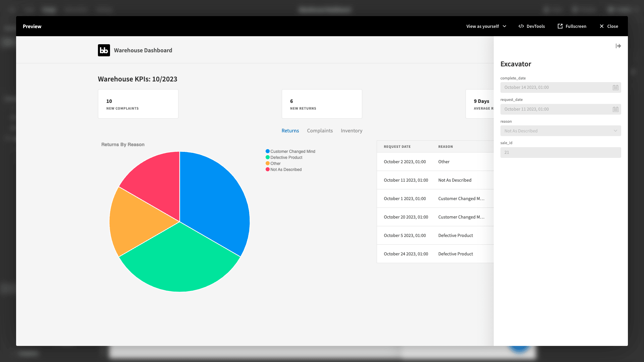Select the October 1 2023 table row
Image resolution: width=644 pixels, height=362 pixels.
coord(435,198)
